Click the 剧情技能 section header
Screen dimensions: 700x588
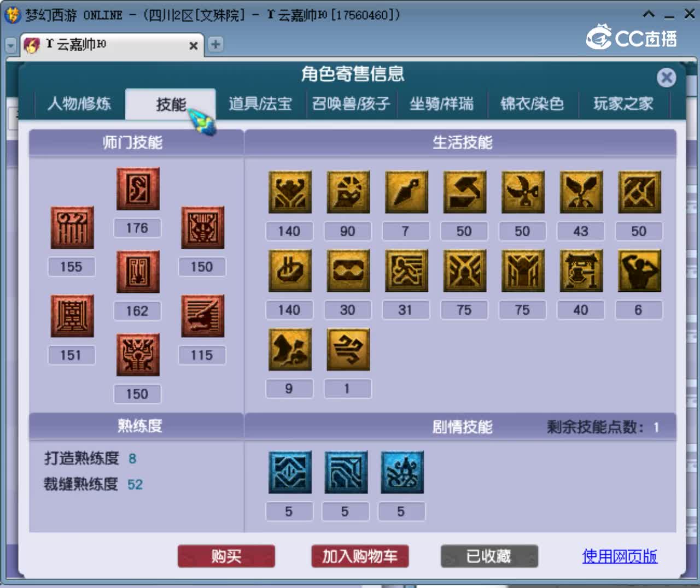463,427
